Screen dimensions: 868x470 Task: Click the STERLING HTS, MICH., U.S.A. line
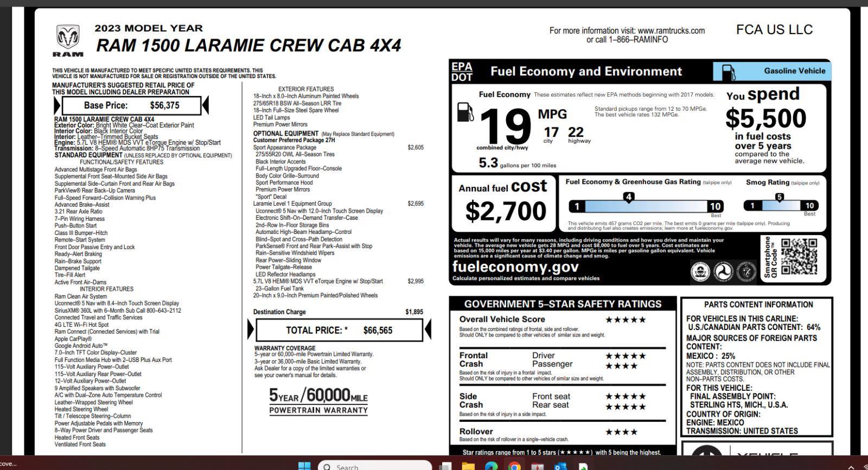[739, 405]
